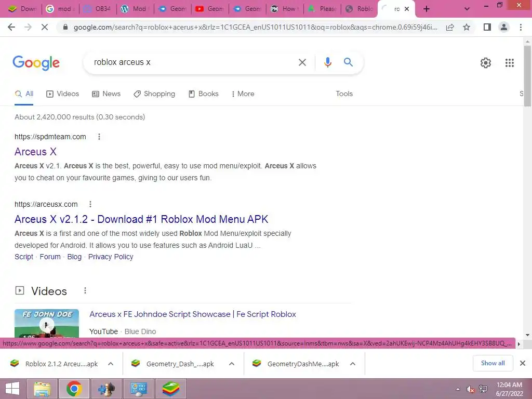This screenshot has height=399, width=532.
Task: Open the Control Panel taskbar icon
Action: click(x=138, y=389)
